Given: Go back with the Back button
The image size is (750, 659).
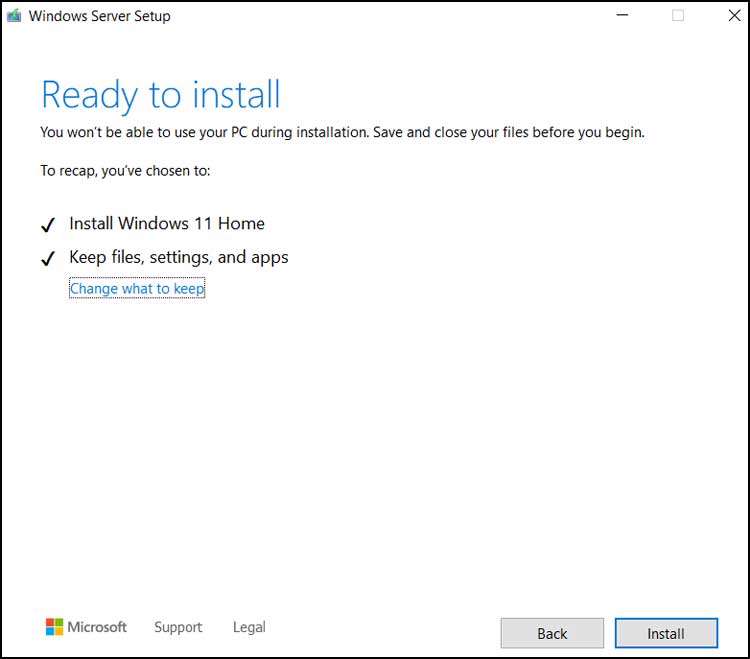Looking at the screenshot, I should click(552, 633).
